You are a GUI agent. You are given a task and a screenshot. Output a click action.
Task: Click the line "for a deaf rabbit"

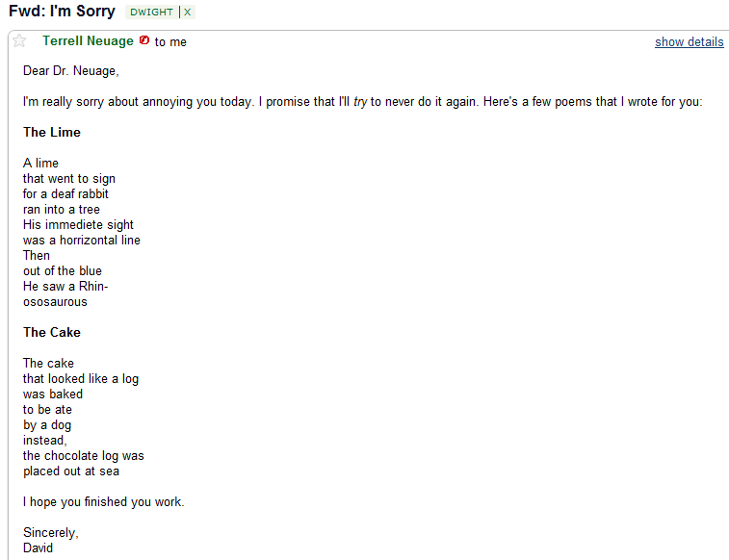pyautogui.click(x=65, y=193)
